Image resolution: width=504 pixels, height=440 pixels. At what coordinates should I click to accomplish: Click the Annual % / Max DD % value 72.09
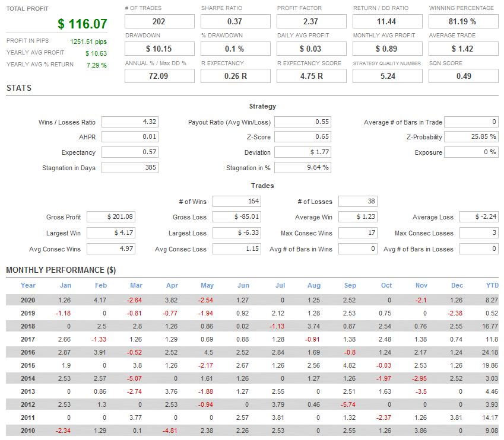pos(160,76)
